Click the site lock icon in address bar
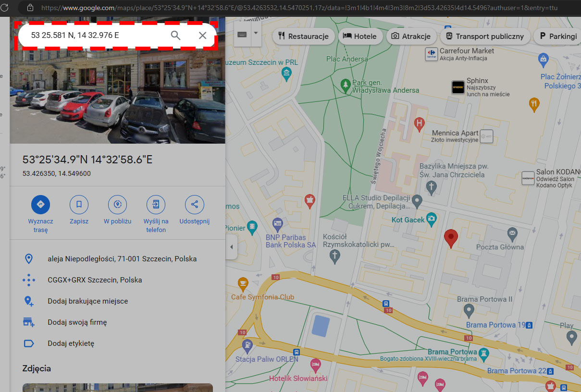This screenshot has width=581, height=392. [30, 8]
